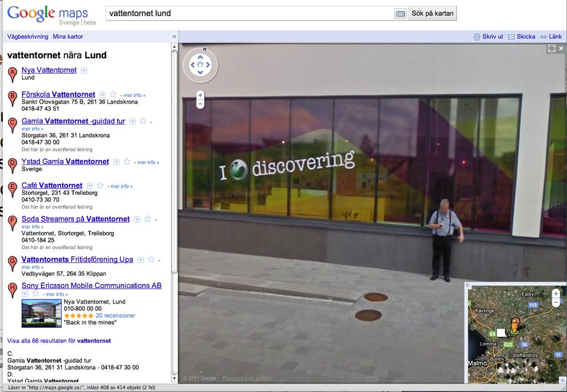
Task: Select marker C for Gamla Vattentornet
Action: tap(12, 125)
